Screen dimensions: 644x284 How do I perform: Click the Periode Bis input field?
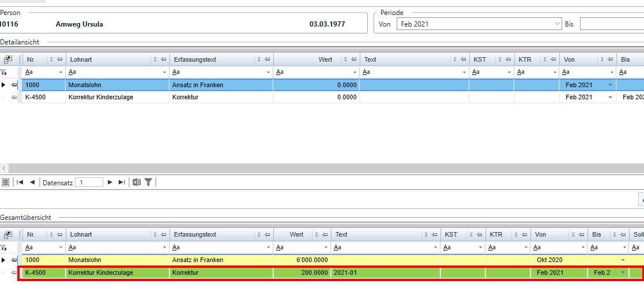pyautogui.click(x=612, y=24)
